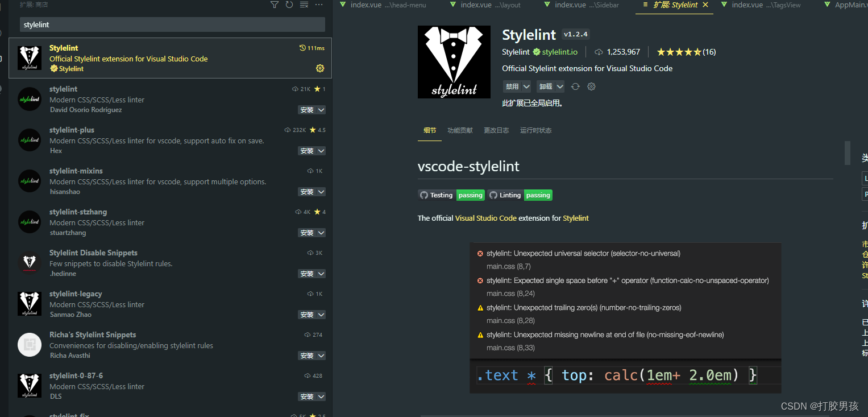Click the extension search box containing stylelint

172,24
